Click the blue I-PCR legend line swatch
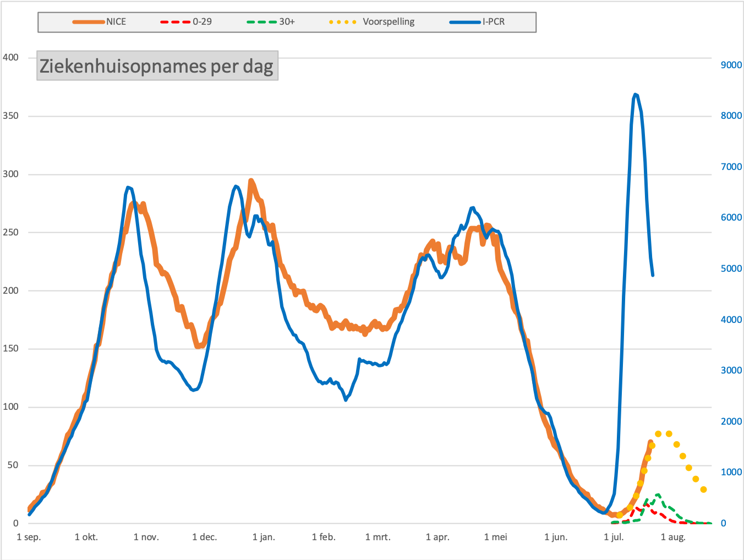The width and height of the screenshot is (744, 560). (x=466, y=22)
